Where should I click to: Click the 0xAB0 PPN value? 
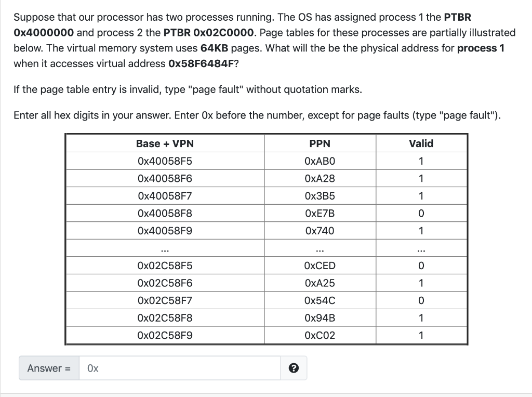pos(320,161)
